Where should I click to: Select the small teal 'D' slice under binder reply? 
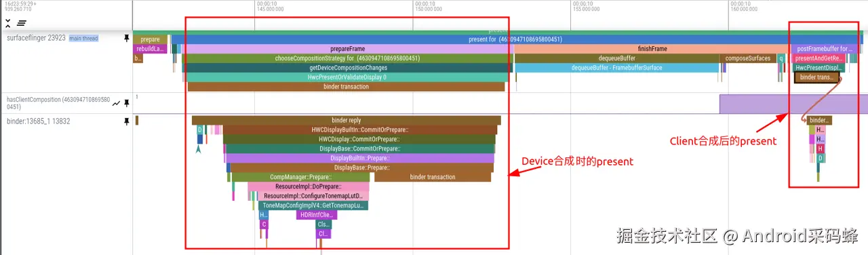coord(200,130)
